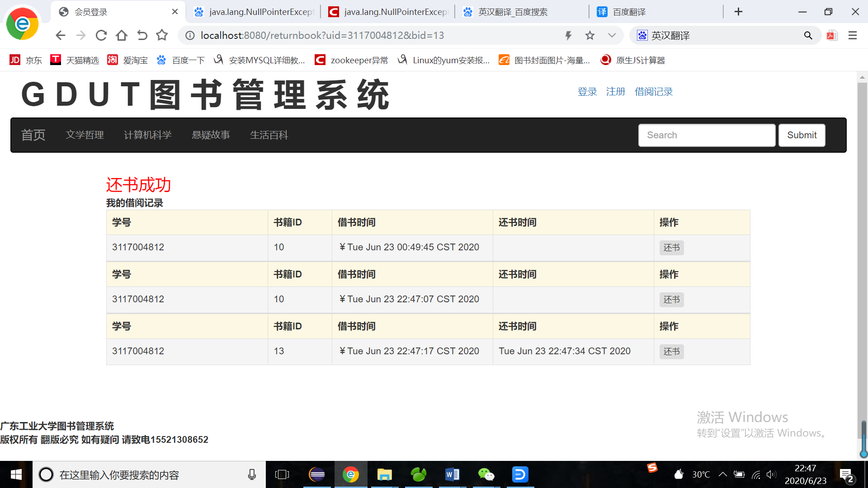Switch to the 百度翻译 tab
The image size is (868, 488).
[x=629, y=12]
